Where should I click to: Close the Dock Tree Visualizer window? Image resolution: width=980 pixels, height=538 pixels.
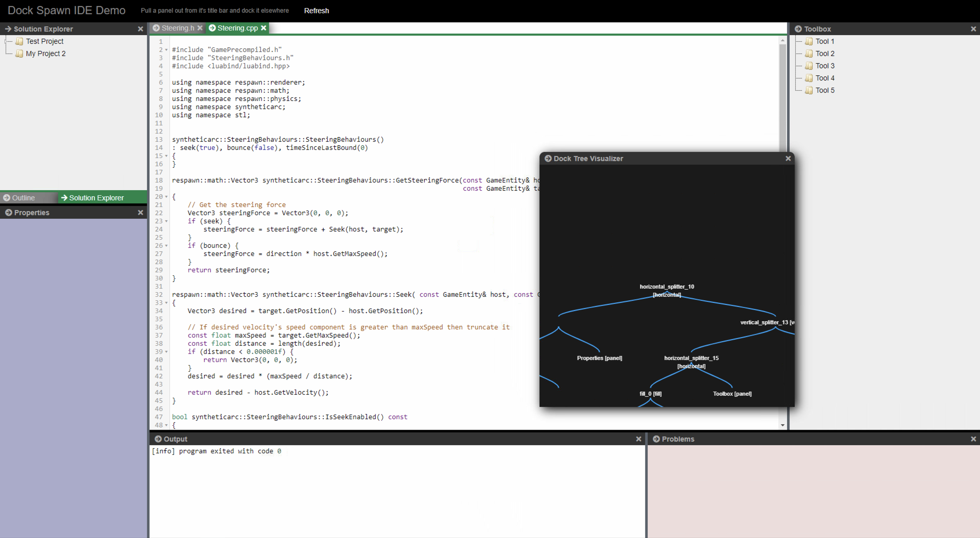(x=788, y=158)
